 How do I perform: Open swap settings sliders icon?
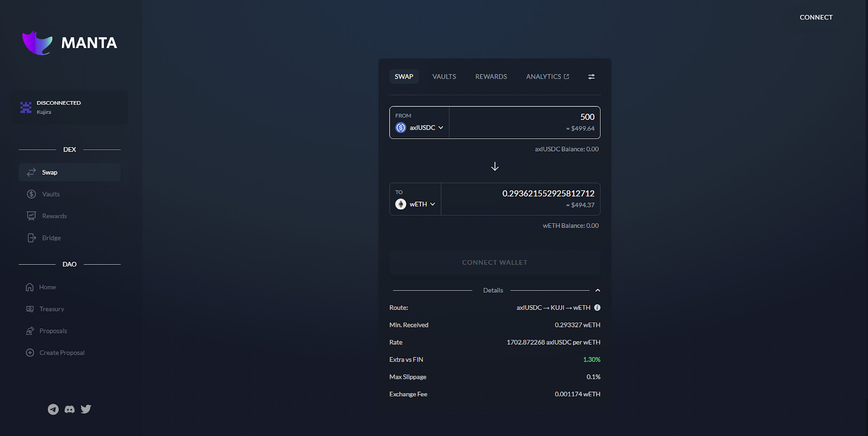tap(591, 77)
